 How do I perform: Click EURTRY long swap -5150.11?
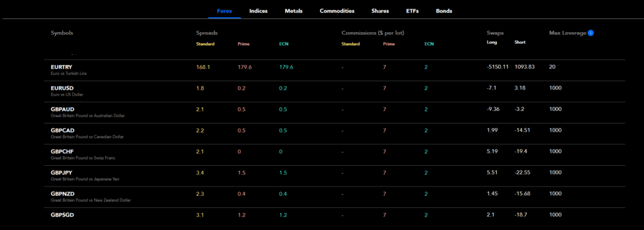coord(497,67)
